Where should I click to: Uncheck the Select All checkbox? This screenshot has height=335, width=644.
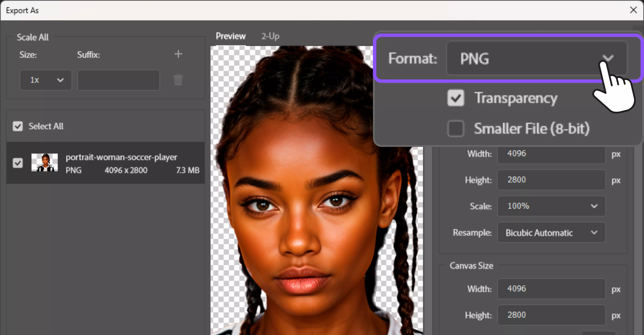(17, 126)
